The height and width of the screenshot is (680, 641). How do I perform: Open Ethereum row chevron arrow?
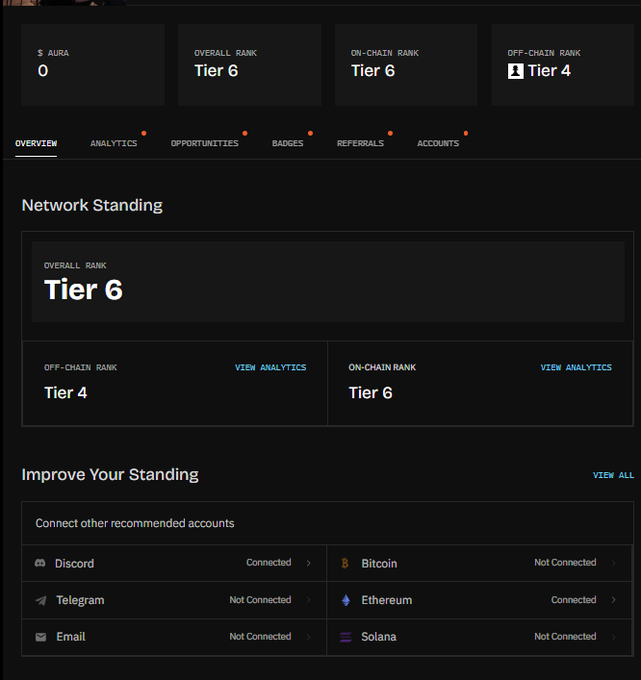(x=614, y=600)
